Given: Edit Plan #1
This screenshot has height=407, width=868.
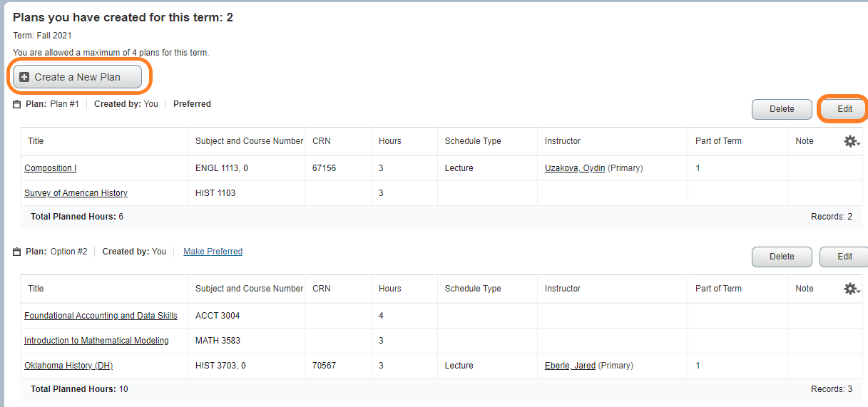Looking at the screenshot, I should tap(844, 109).
